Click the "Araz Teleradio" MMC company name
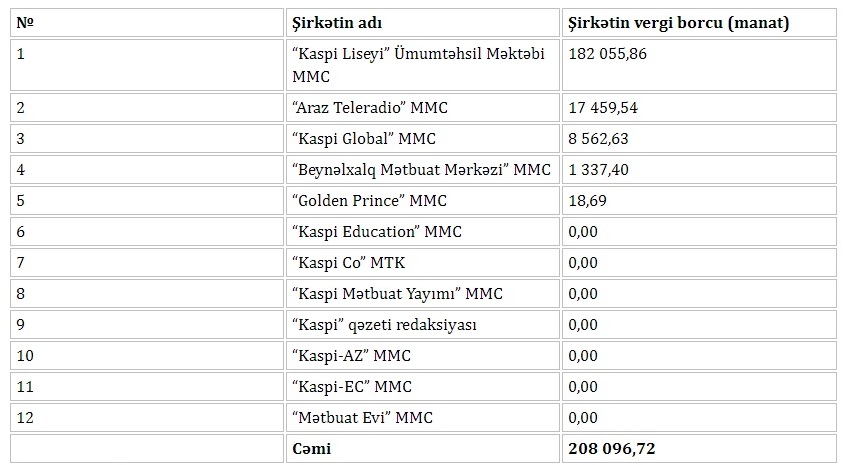Image resolution: width=855 pixels, height=465 pixels. click(x=370, y=107)
